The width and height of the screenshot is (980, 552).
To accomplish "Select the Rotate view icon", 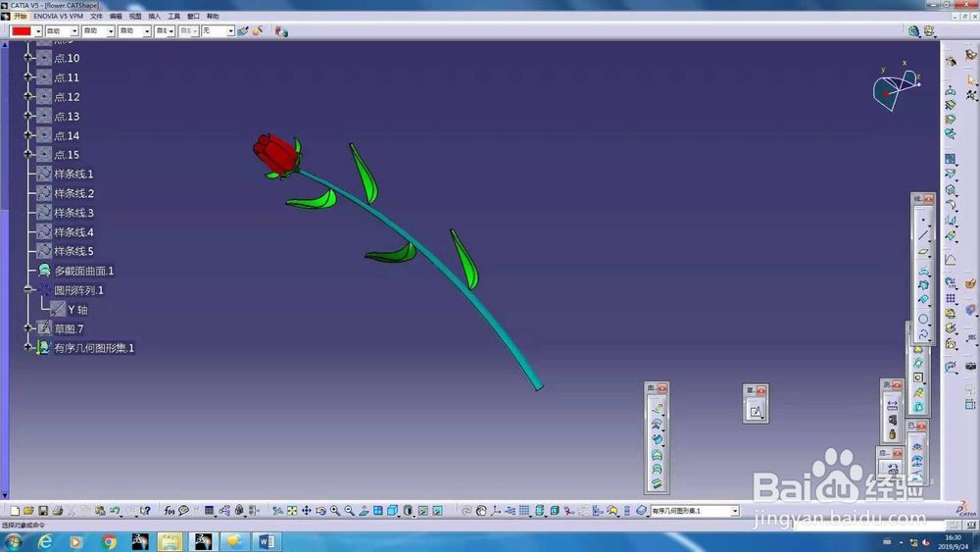I will pyautogui.click(x=320, y=511).
